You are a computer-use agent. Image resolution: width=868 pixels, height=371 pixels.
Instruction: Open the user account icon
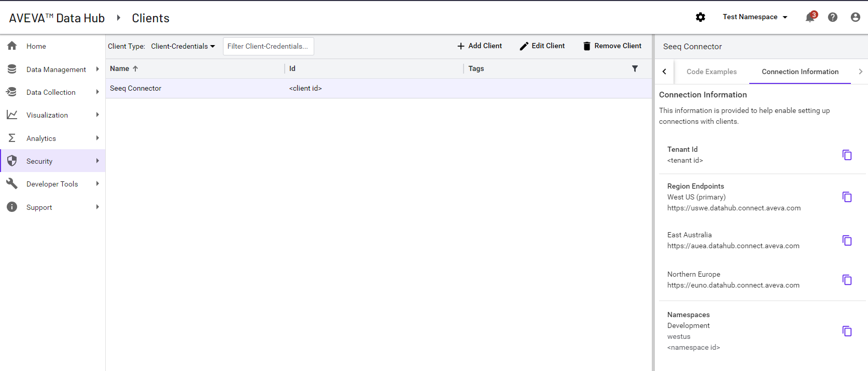coord(856,17)
